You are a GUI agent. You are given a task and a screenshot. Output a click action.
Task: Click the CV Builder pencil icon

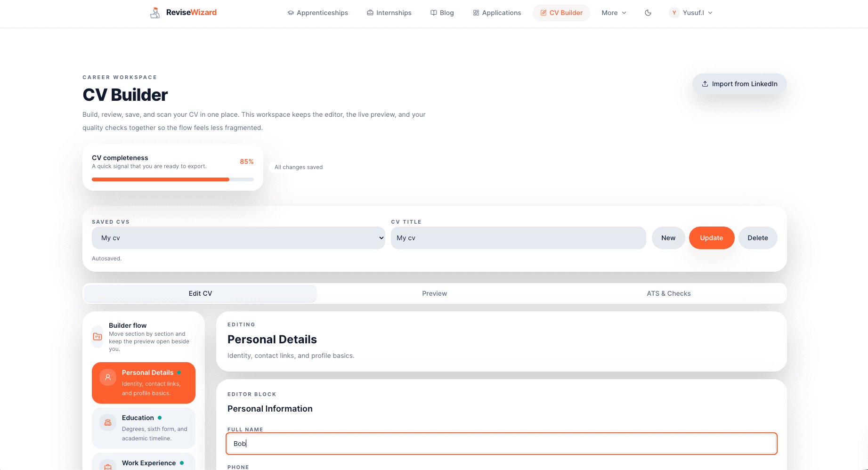tap(544, 13)
